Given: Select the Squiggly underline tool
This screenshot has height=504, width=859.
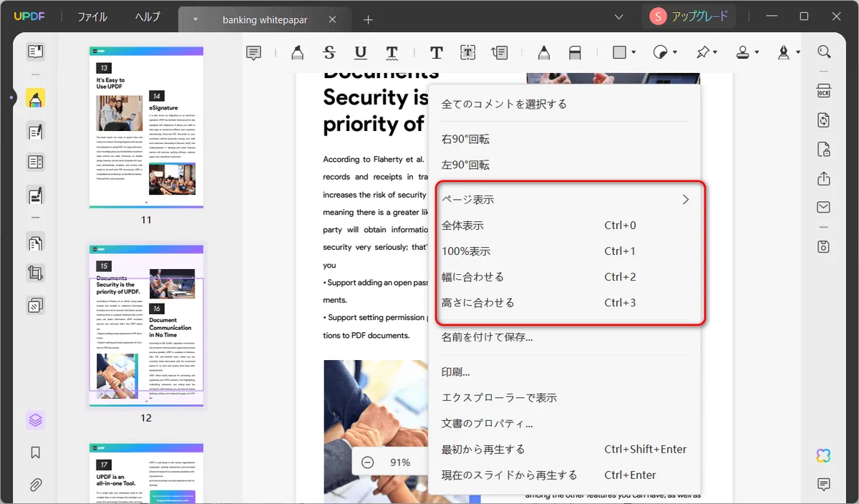Looking at the screenshot, I should (x=392, y=52).
